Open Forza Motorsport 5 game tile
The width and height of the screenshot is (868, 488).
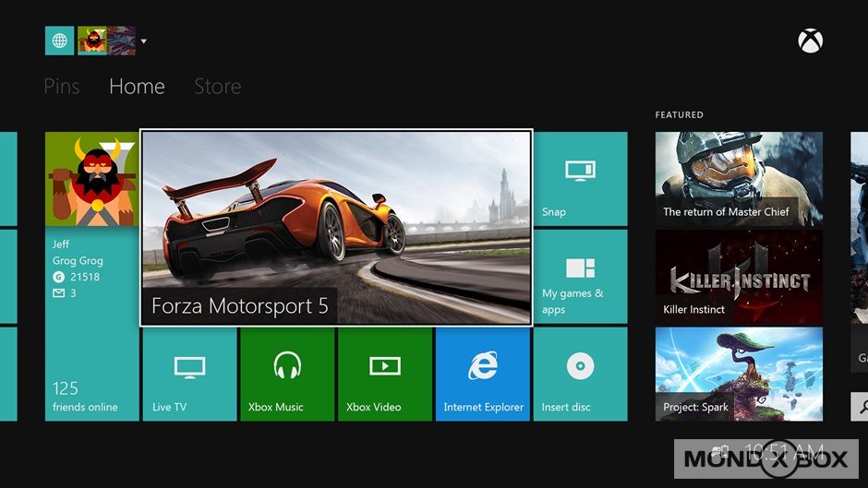[x=336, y=228]
